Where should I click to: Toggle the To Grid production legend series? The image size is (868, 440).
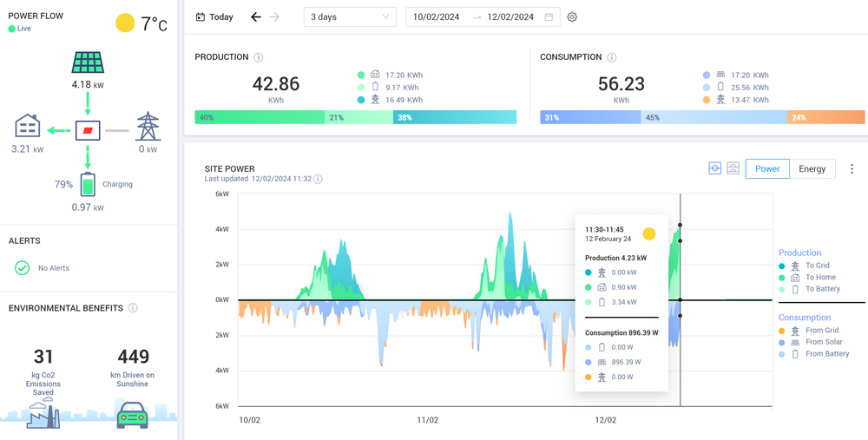point(817,266)
